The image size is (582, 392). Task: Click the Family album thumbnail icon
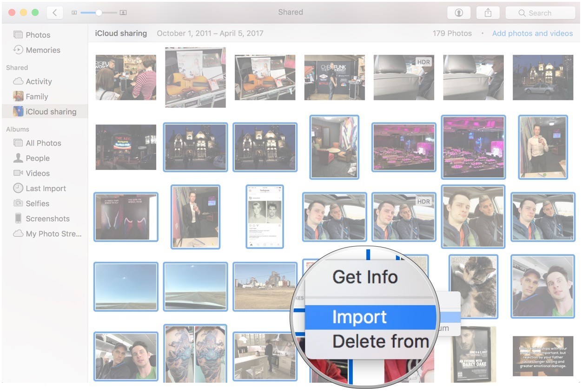[x=18, y=97]
